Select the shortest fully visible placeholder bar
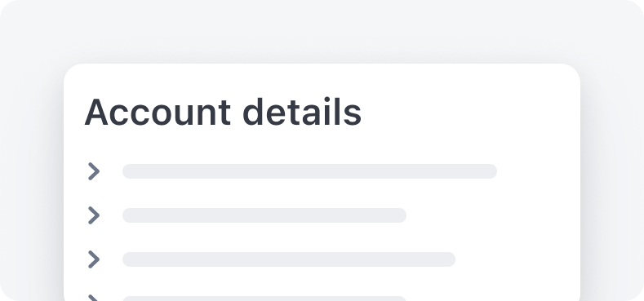 tap(264, 215)
